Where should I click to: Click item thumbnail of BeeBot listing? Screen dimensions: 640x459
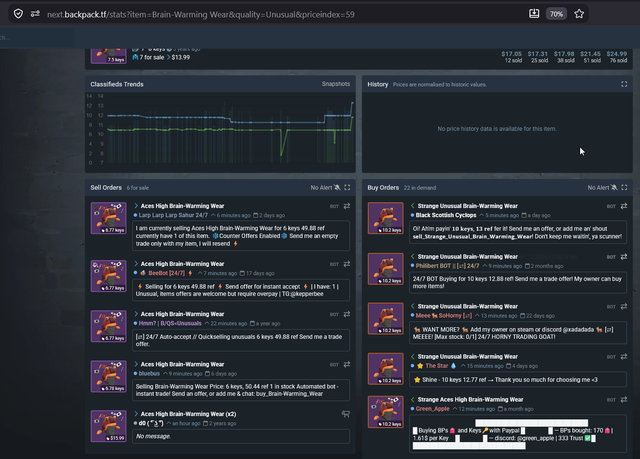click(x=109, y=276)
